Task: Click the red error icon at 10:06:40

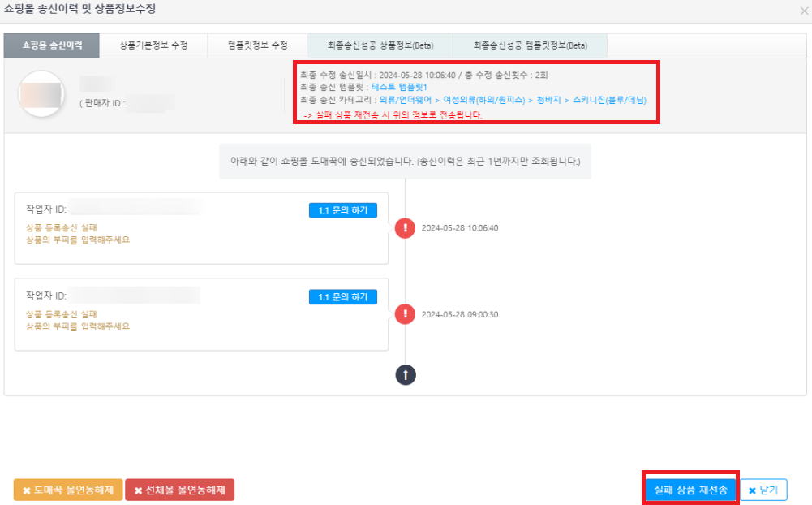Action: coord(405,227)
